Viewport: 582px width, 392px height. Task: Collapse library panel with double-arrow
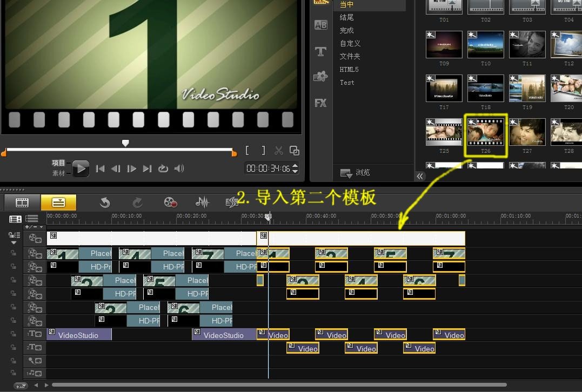pos(420,176)
